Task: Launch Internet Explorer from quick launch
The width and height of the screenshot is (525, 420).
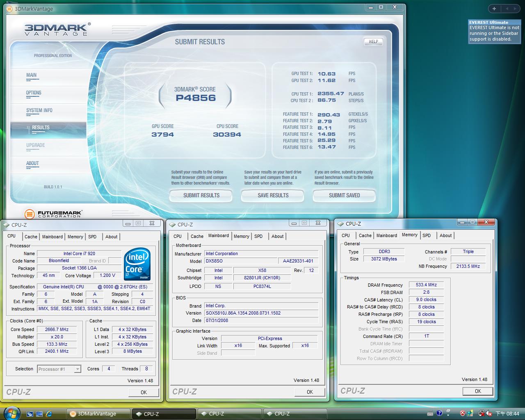Action: pyautogui.click(x=49, y=414)
